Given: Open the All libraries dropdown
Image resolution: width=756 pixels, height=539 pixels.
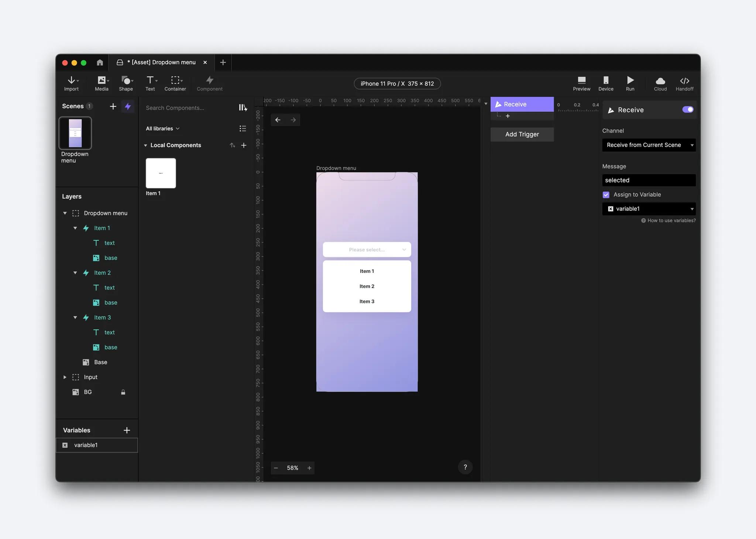Looking at the screenshot, I should coord(163,128).
